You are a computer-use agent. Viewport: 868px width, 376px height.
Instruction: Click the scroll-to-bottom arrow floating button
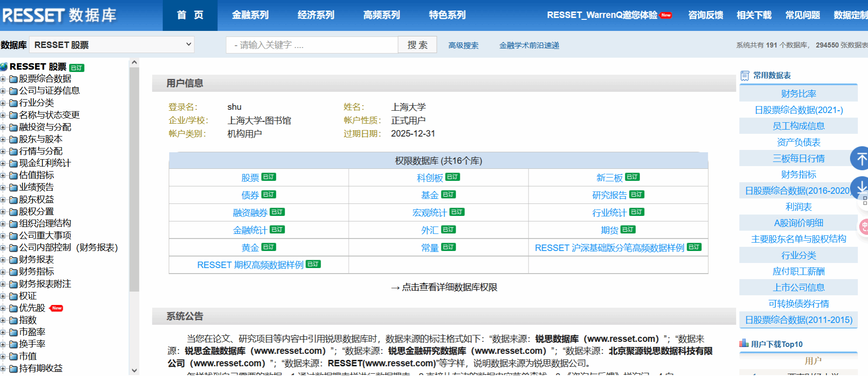click(x=860, y=188)
